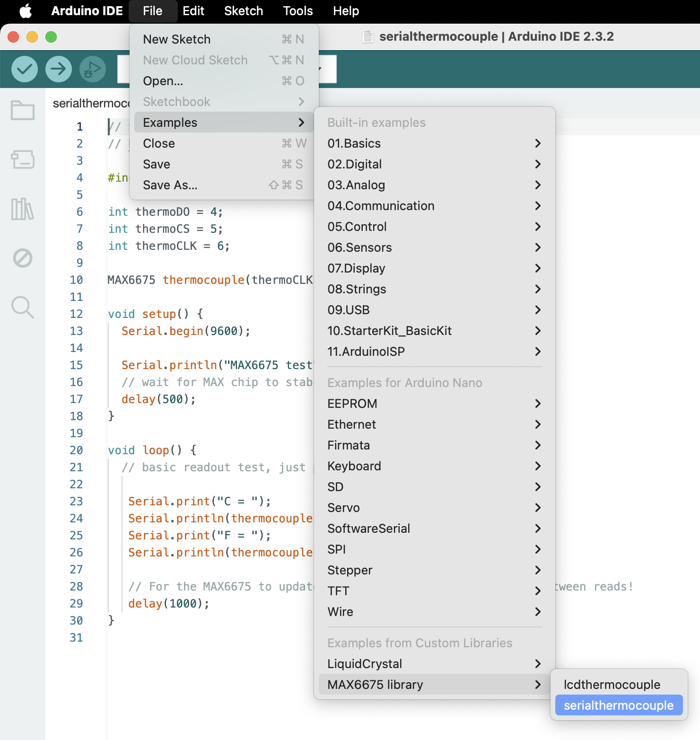Expand the Keyboard examples submenu
700x740 pixels.
434,466
